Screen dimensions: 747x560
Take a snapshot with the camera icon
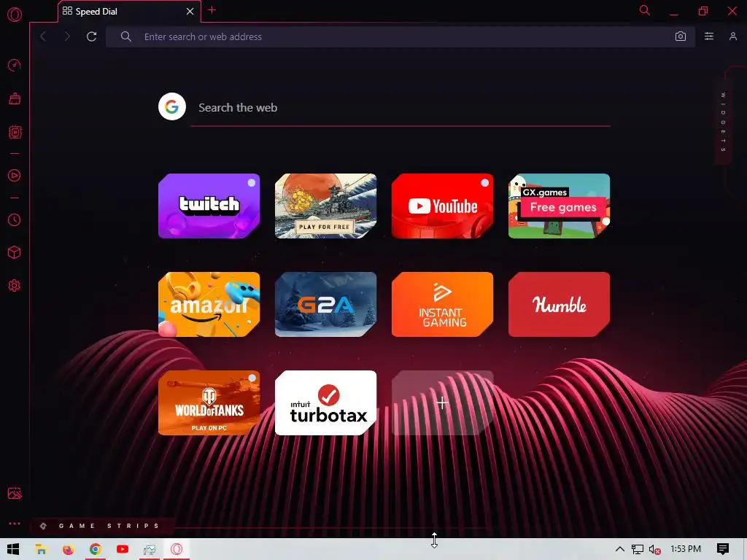pyautogui.click(x=681, y=36)
